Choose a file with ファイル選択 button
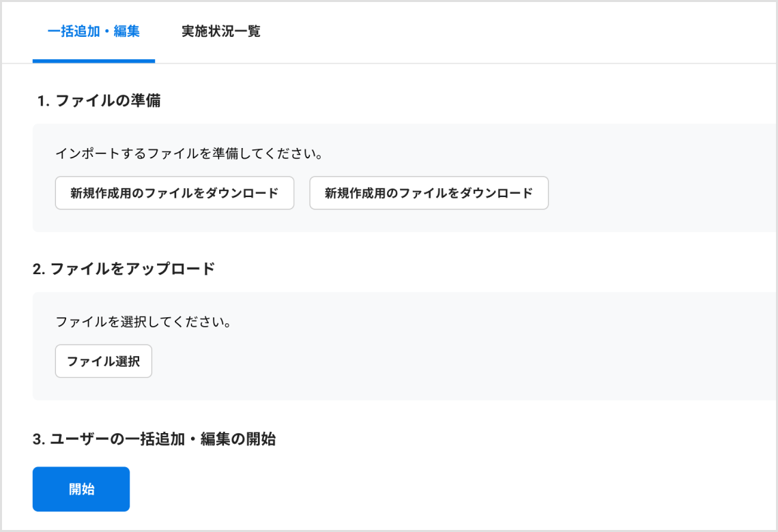The width and height of the screenshot is (778, 532). 103,361
